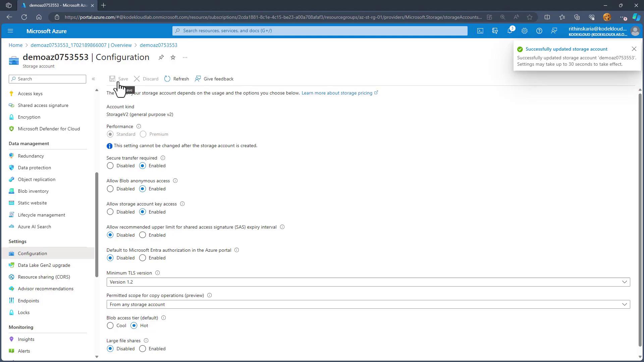
Task: Open Learn more about storage pricing link
Action: [x=337, y=93]
